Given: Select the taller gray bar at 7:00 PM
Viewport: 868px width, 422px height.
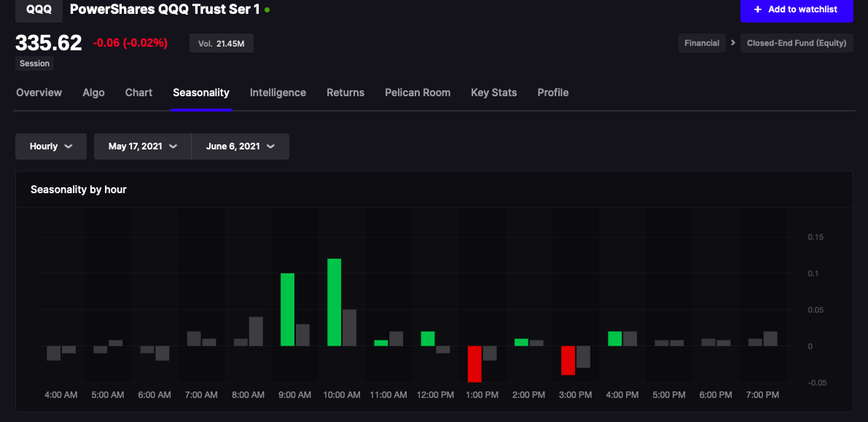Looking at the screenshot, I should click(x=770, y=339).
